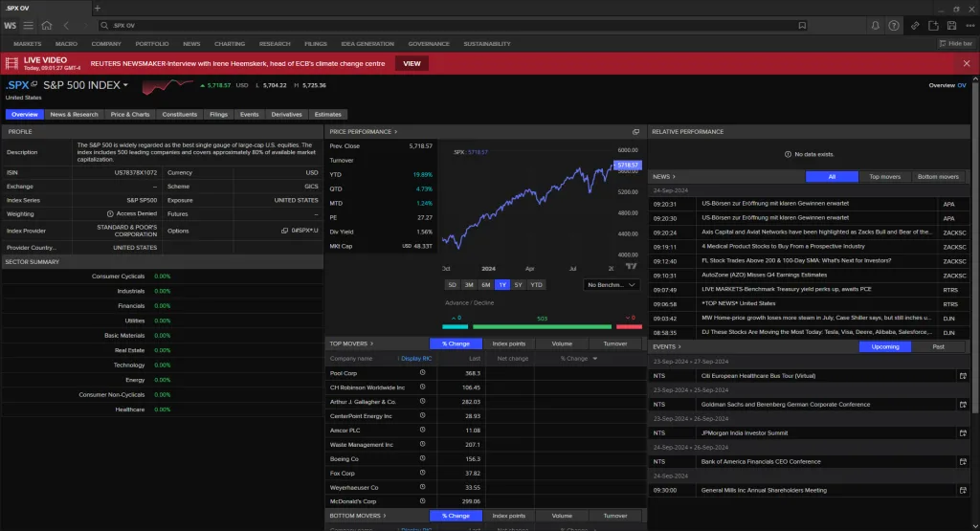Click the link chain icon in toolbar
This screenshot has width=980, height=531.
click(915, 26)
